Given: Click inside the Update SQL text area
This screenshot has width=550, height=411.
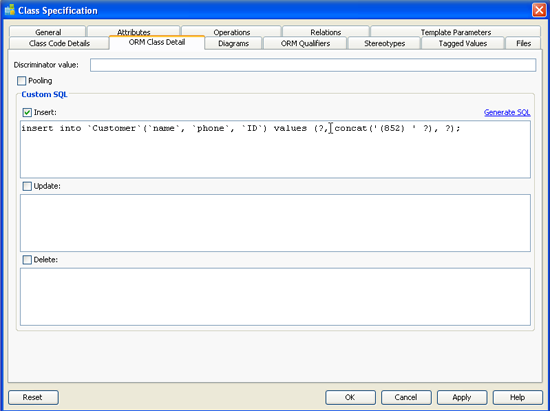Looking at the screenshot, I should pos(275,223).
